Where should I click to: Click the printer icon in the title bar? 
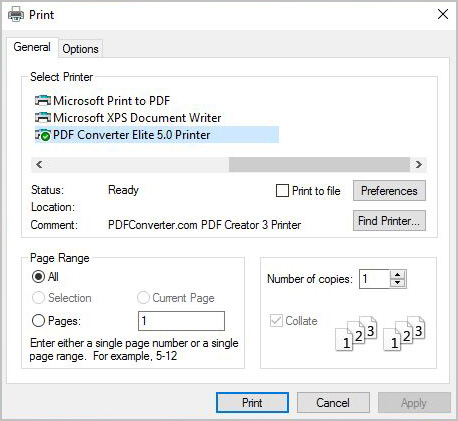[16, 15]
